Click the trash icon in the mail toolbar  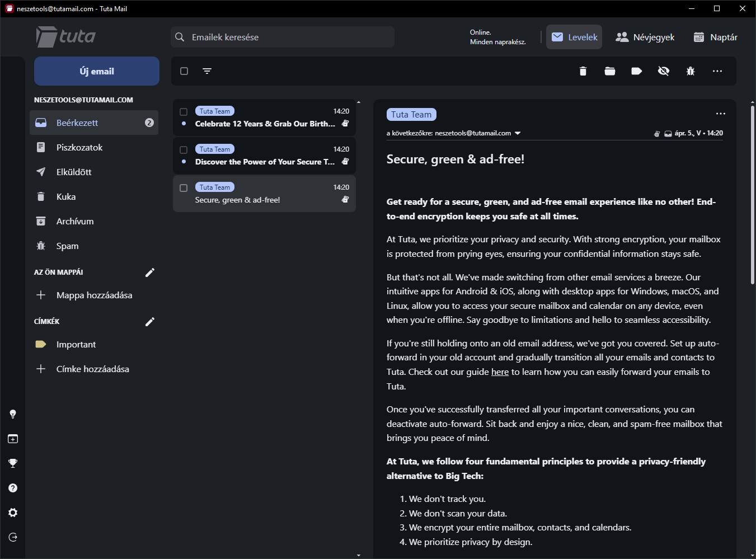[x=583, y=71]
